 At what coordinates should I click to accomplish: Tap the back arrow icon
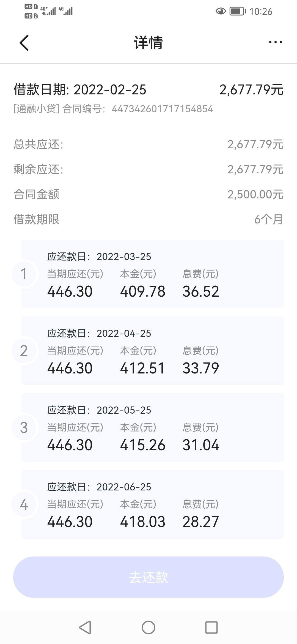coord(24,43)
